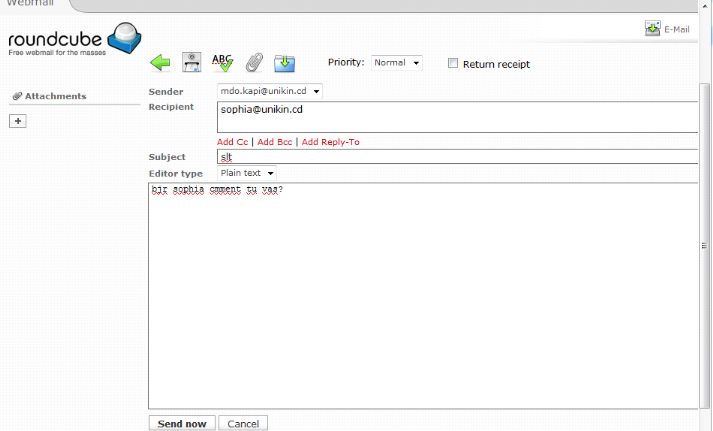
Task: Click the Add Reply-To link
Action: (330, 142)
